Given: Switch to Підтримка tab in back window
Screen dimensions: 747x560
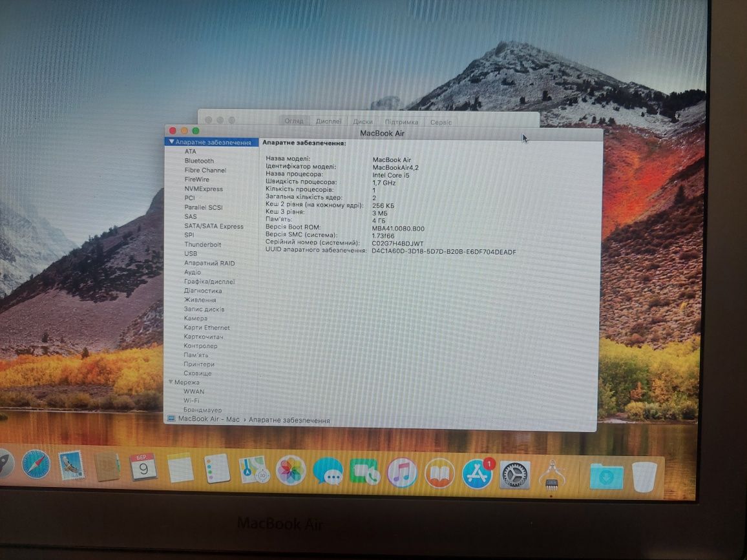Looking at the screenshot, I should pos(401,122).
